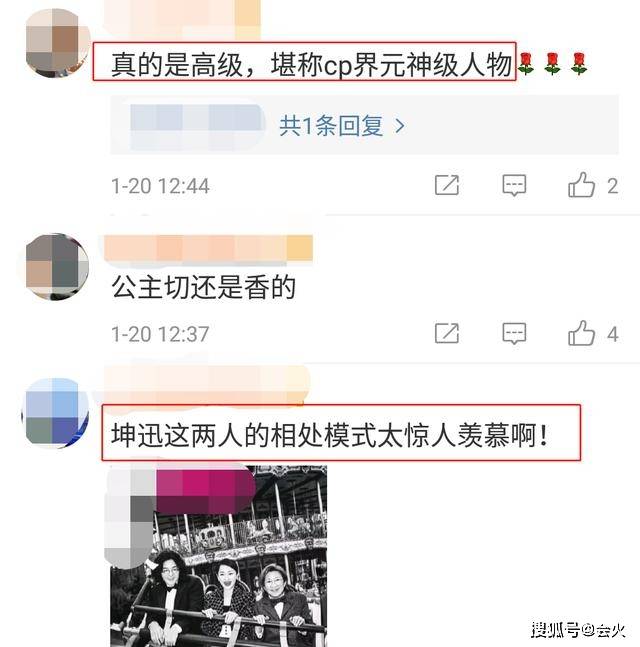Repost the 12:44 comment with share icon
The height and width of the screenshot is (647, 640).
tap(447, 185)
